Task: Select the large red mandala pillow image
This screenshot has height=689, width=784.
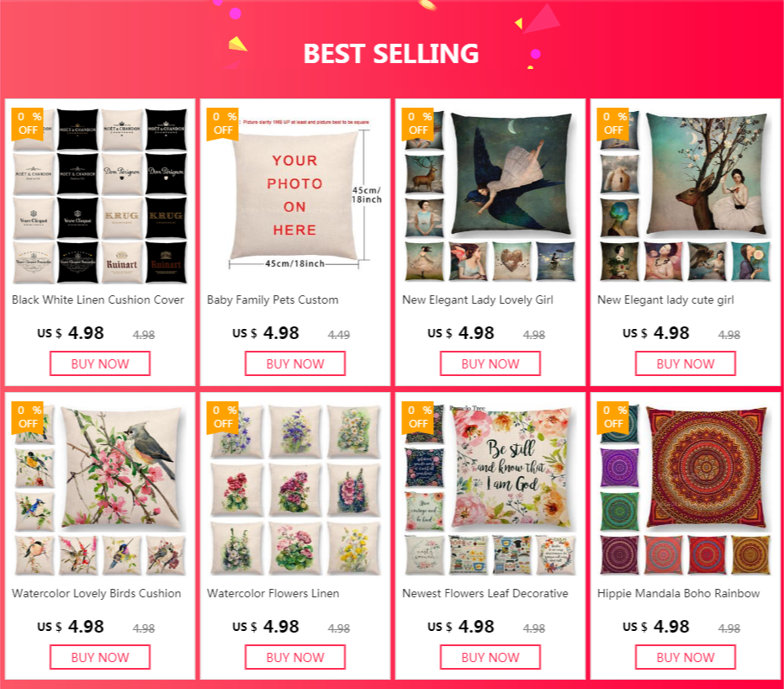Action: tap(706, 468)
